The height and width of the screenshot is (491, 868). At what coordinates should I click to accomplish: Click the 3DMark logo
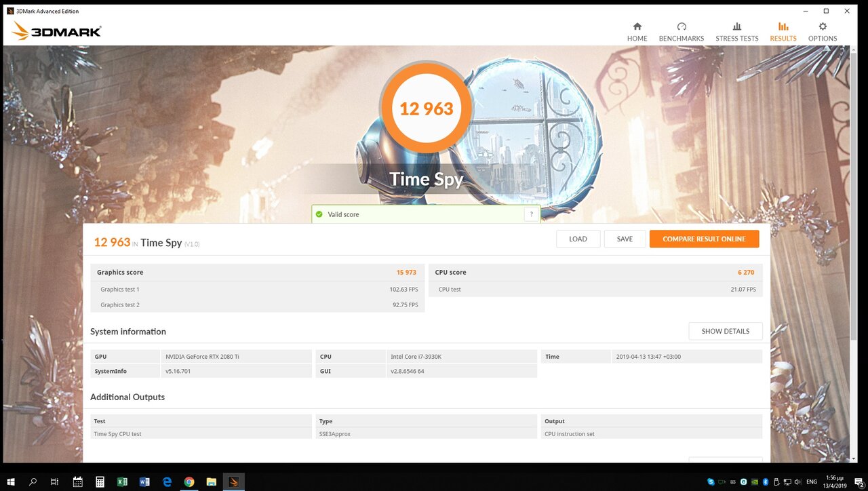57,31
